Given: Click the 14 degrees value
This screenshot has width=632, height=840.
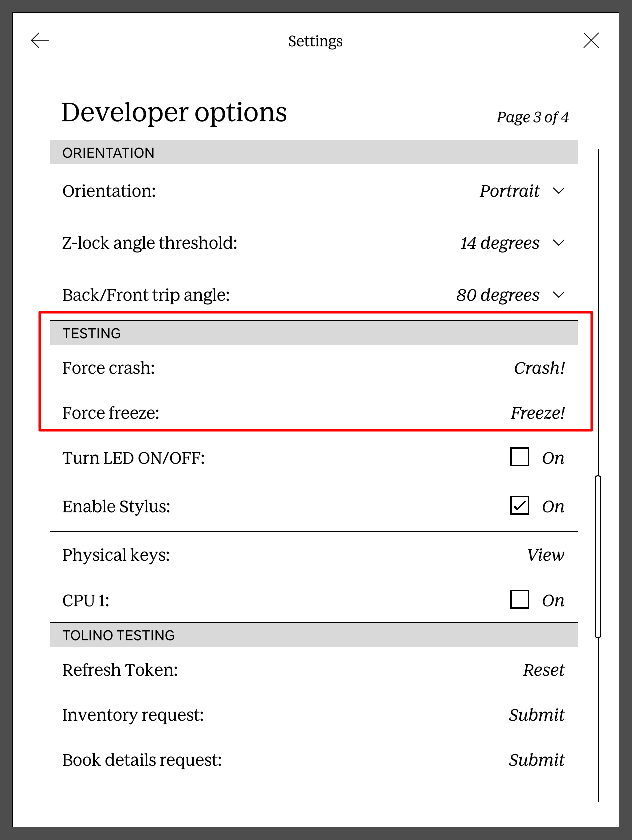Looking at the screenshot, I should (500, 243).
